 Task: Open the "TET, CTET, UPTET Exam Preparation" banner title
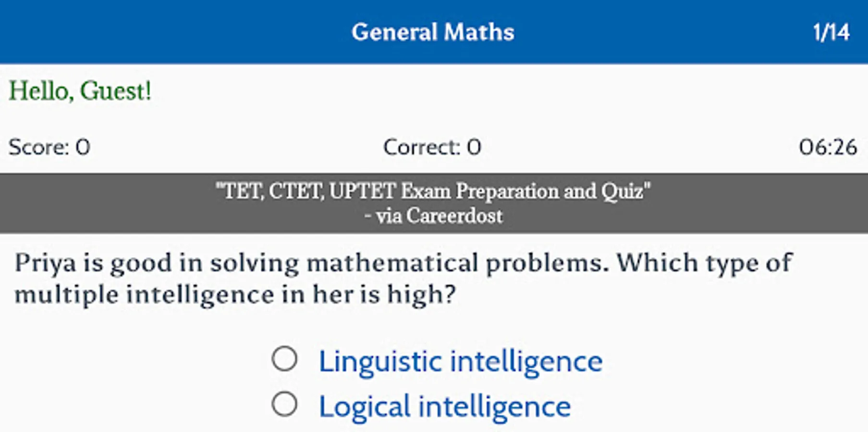pos(433,191)
